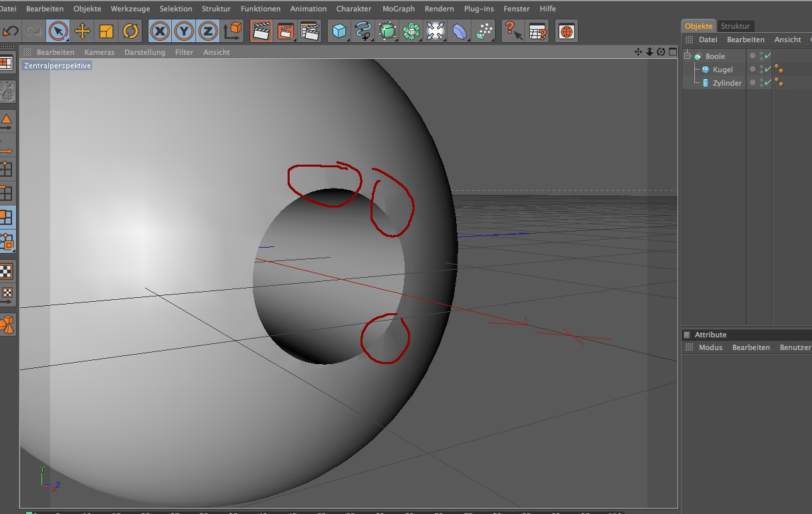Activate the Rotate tool icon
812x514 pixels.
tap(130, 31)
